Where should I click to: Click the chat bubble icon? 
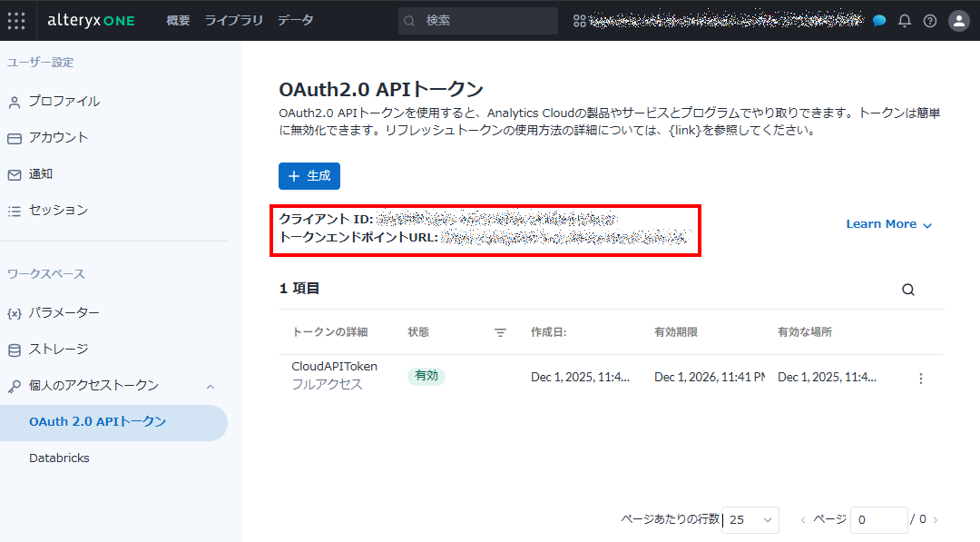[879, 21]
